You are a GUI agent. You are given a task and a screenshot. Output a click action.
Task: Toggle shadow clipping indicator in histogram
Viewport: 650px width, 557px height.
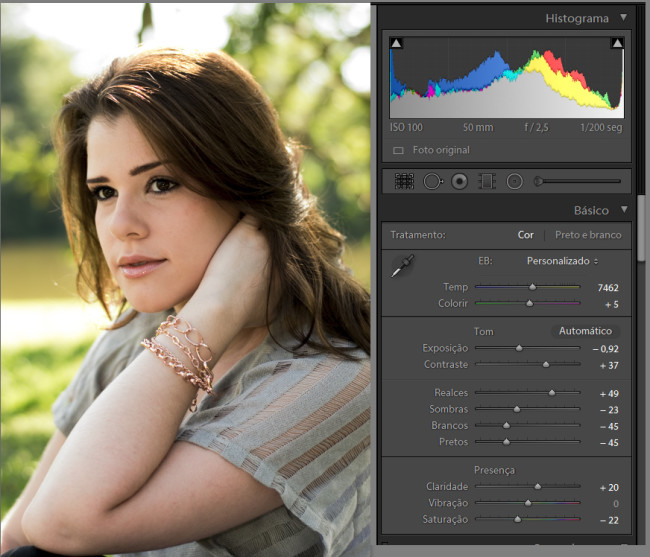click(396, 43)
